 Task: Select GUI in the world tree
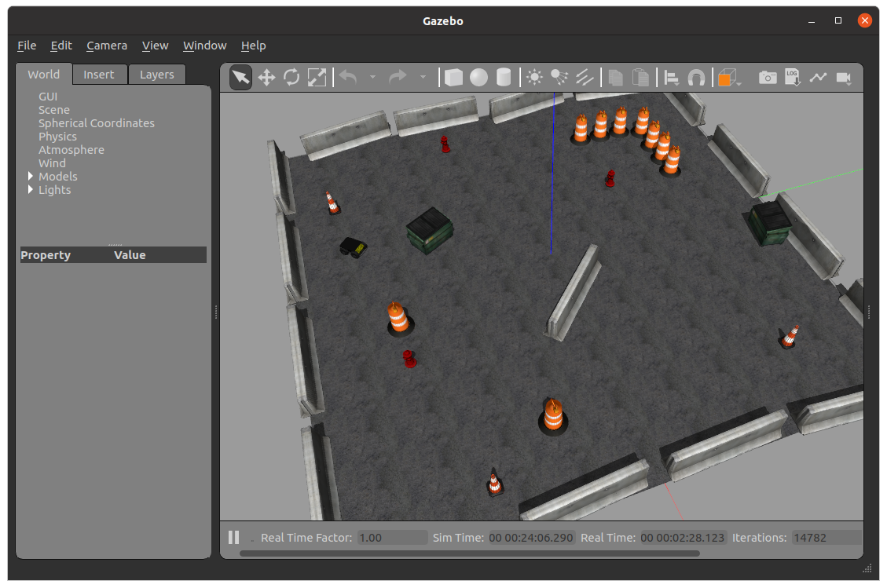(48, 97)
